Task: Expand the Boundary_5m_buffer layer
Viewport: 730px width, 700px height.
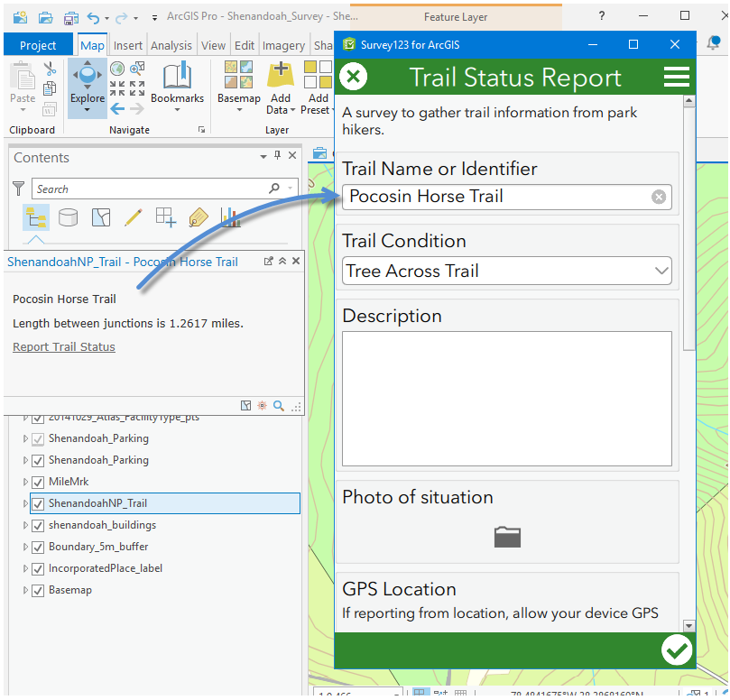Action: pyautogui.click(x=25, y=547)
